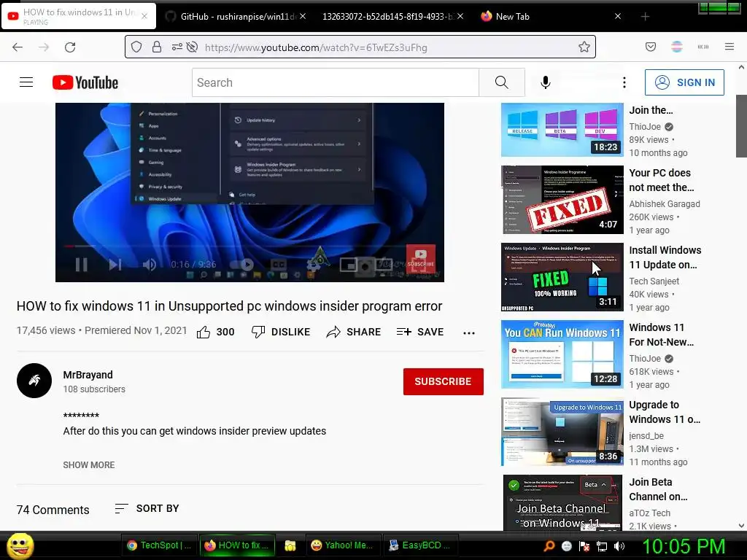Viewport: 747px width, 560px height.
Task: Bookmark this page with the star
Action: [584, 47]
